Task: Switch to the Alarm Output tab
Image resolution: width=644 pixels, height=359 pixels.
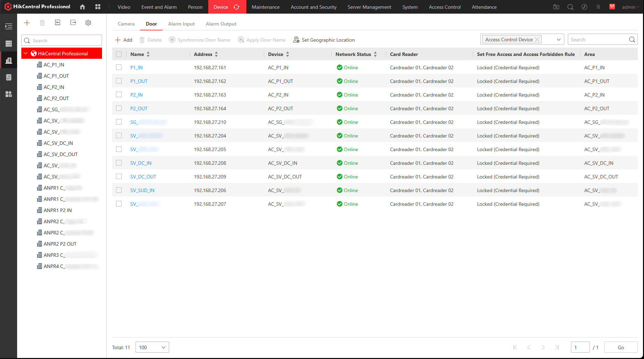Action: [221, 24]
